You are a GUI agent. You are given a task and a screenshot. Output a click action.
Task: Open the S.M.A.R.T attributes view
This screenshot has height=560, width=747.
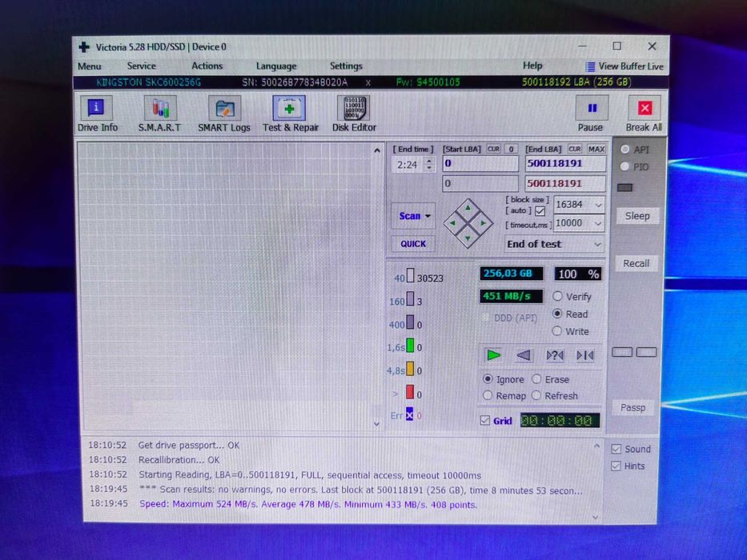159,114
